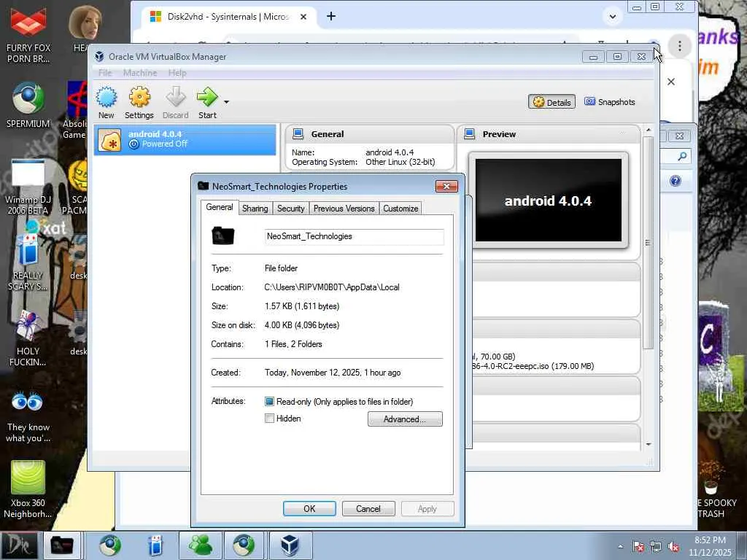This screenshot has width=747, height=560.
Task: Confirm Properties dialog with OK
Action: (x=309, y=508)
